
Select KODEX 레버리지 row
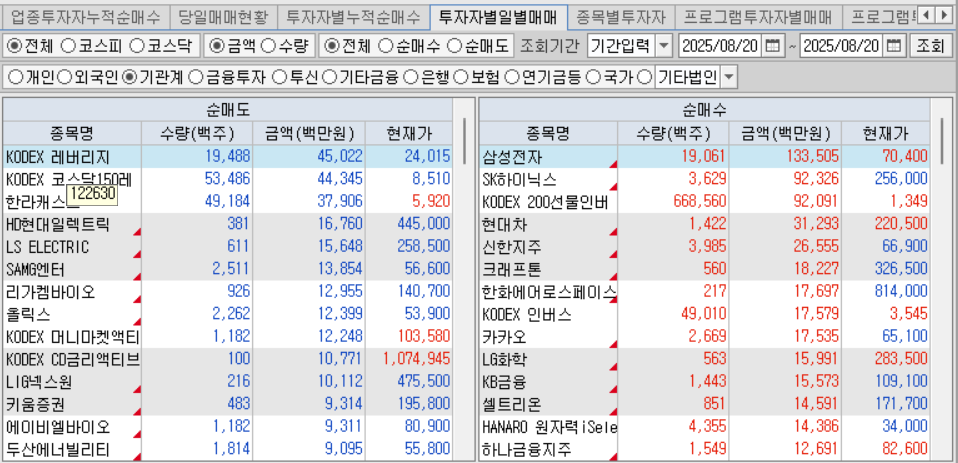[228, 156]
